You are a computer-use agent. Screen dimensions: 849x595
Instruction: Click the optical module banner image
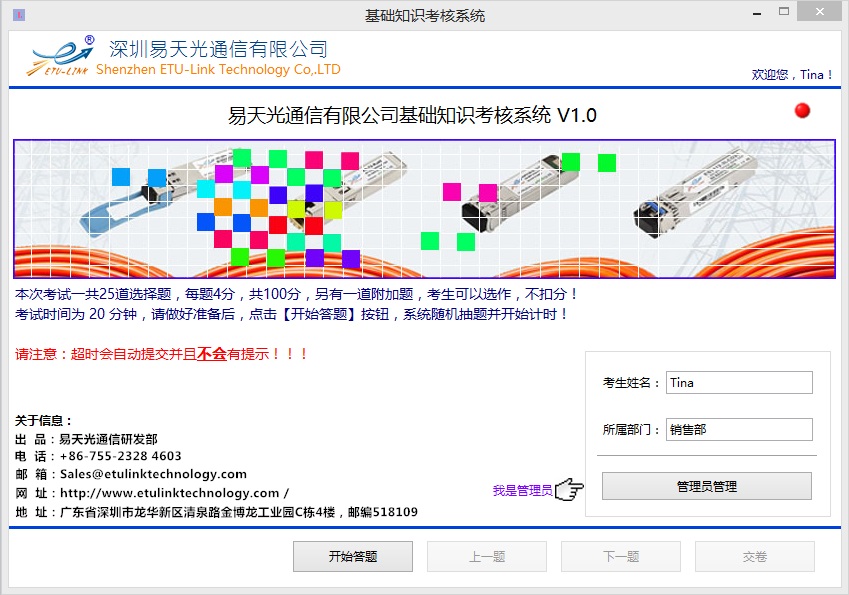(424, 209)
